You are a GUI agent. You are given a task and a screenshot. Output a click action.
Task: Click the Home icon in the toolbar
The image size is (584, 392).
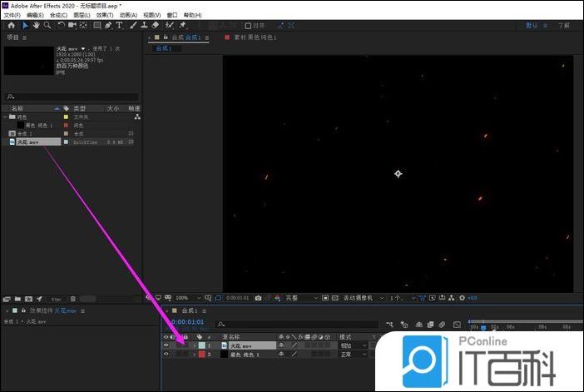(11, 25)
